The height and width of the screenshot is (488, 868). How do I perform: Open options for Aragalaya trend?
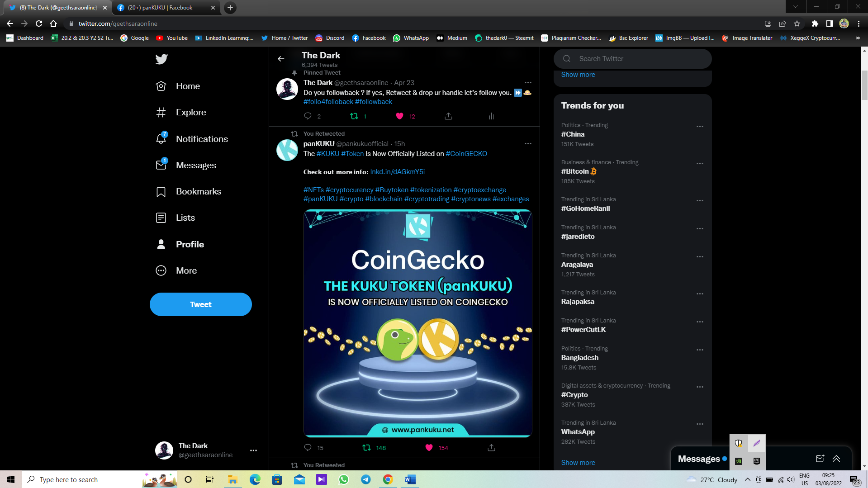pos(700,257)
